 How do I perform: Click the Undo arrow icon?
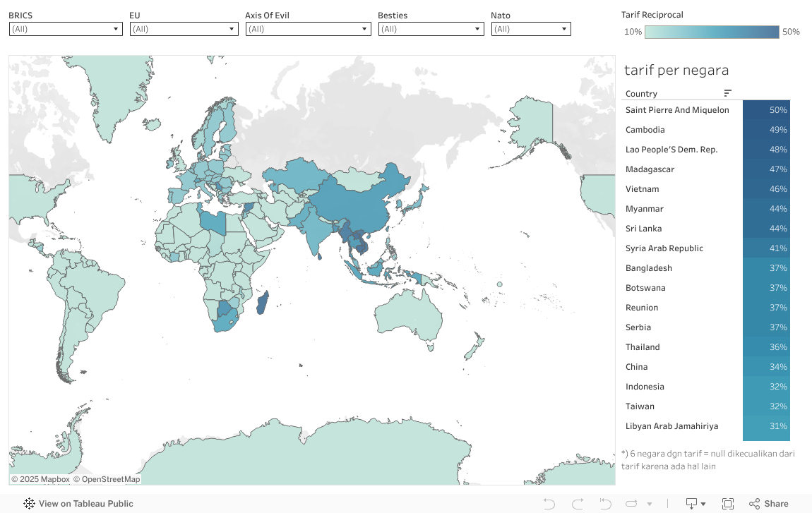coord(549,504)
